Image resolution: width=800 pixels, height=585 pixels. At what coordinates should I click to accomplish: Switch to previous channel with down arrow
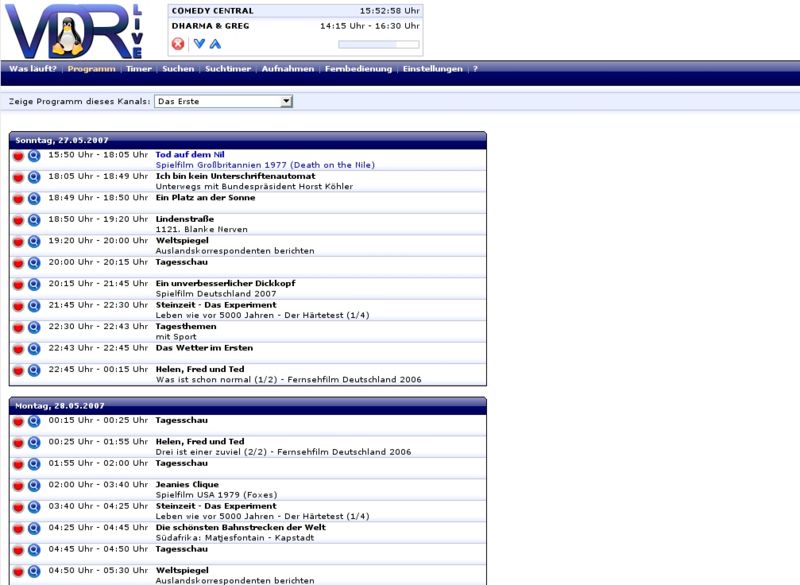(199, 44)
